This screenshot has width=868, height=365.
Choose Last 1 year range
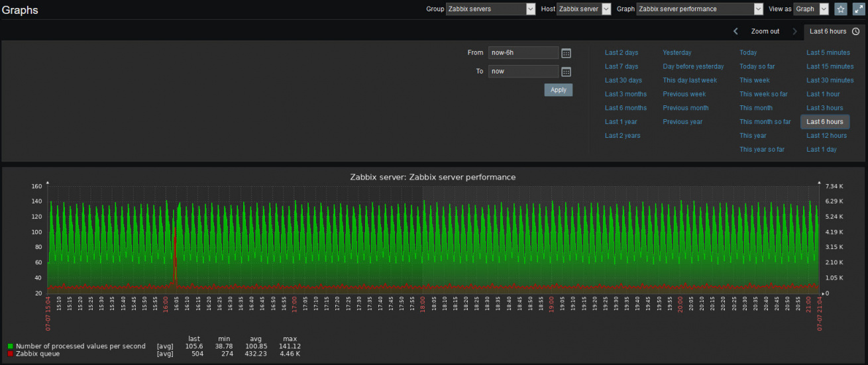[621, 122]
